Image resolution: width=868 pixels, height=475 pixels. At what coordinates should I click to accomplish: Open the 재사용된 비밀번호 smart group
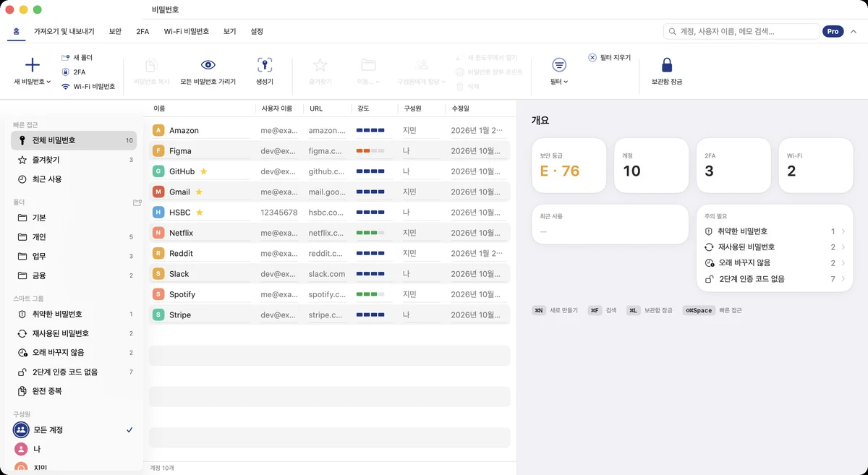coord(74,333)
